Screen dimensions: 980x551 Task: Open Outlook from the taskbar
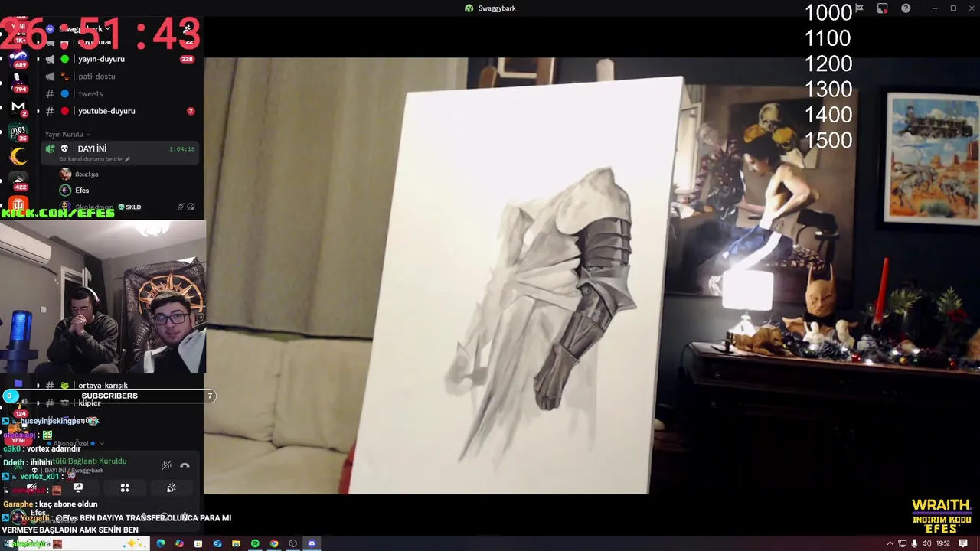click(217, 544)
